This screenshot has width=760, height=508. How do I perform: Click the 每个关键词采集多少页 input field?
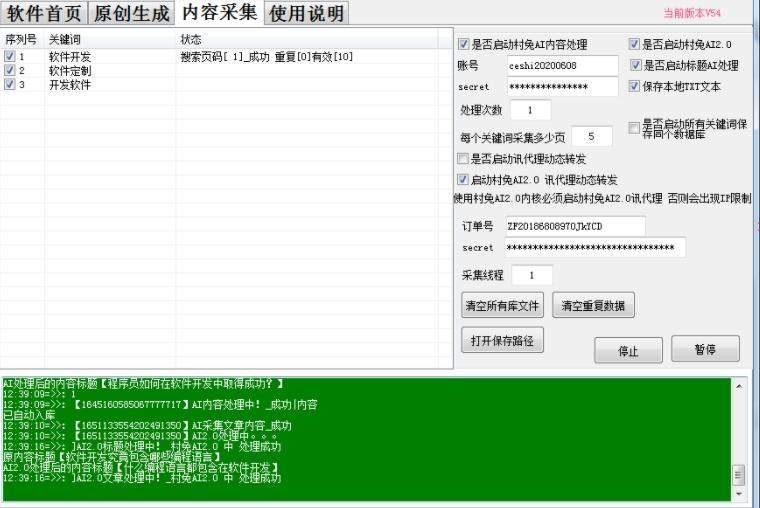click(x=591, y=136)
